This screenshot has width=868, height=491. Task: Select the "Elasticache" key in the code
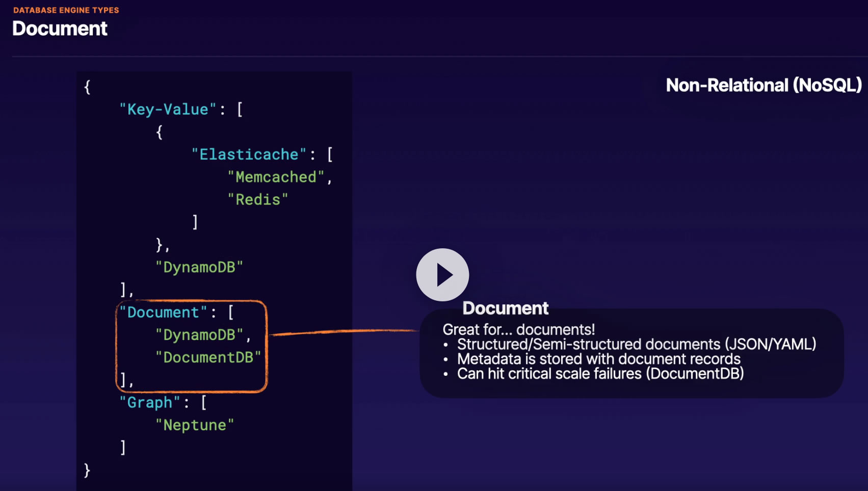coord(249,154)
